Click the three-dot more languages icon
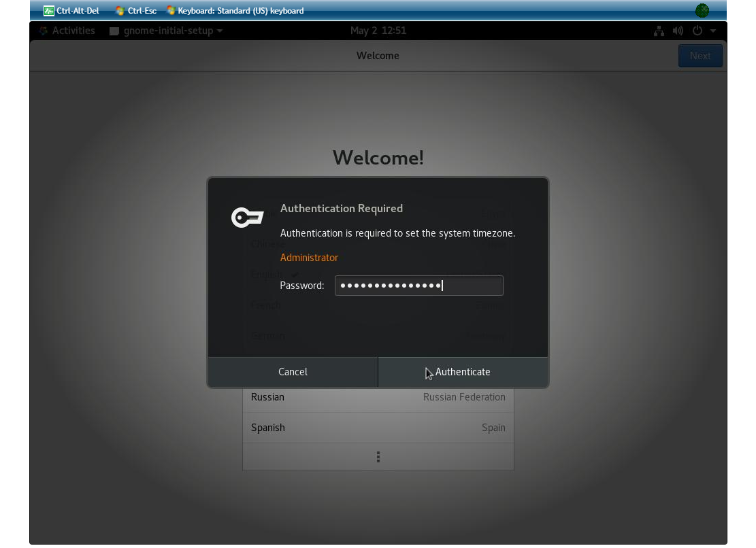Viewport: 756px width, 548px height. (378, 457)
